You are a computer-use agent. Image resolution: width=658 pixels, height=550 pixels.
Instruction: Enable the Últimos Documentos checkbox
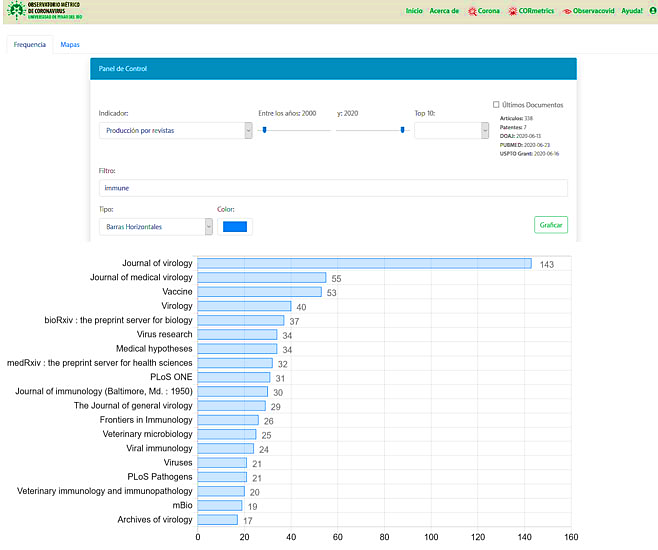(x=497, y=105)
